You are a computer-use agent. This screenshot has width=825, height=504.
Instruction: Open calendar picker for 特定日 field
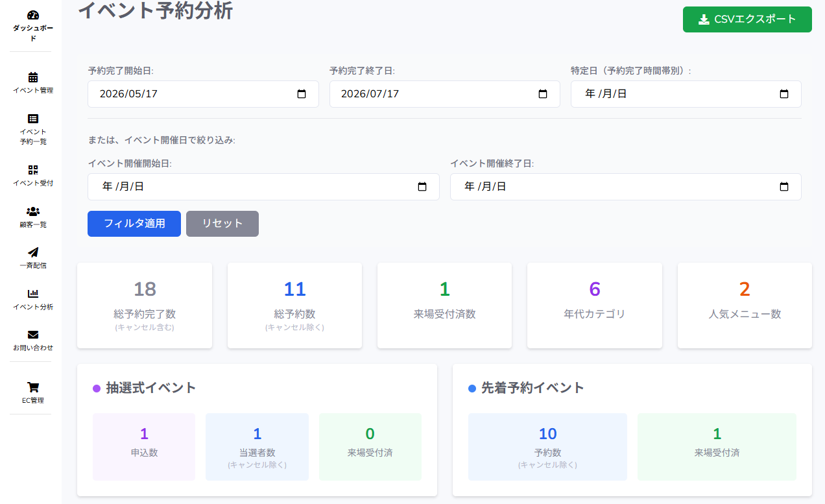[x=784, y=94]
